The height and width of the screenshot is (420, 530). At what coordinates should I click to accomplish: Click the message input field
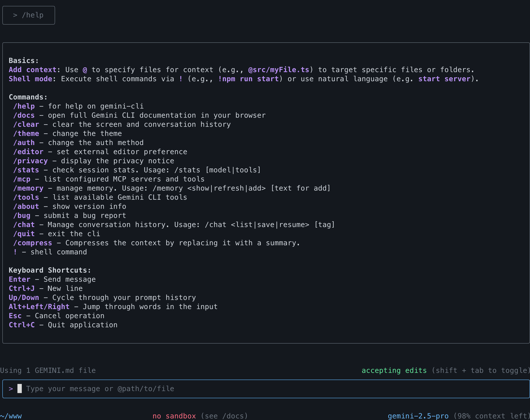tap(266, 389)
